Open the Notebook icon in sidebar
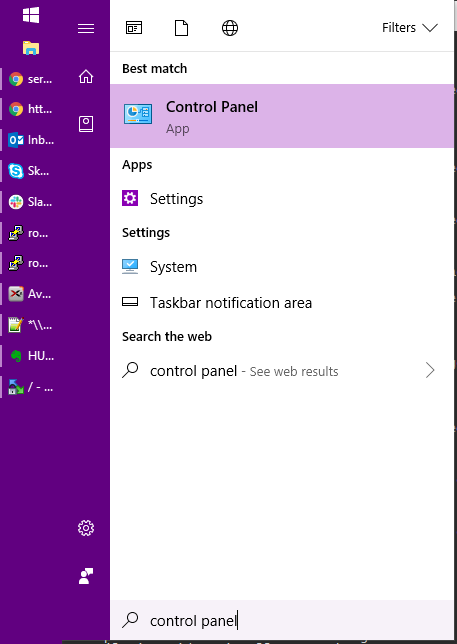Screen dimensions: 457x644 tap(86, 124)
